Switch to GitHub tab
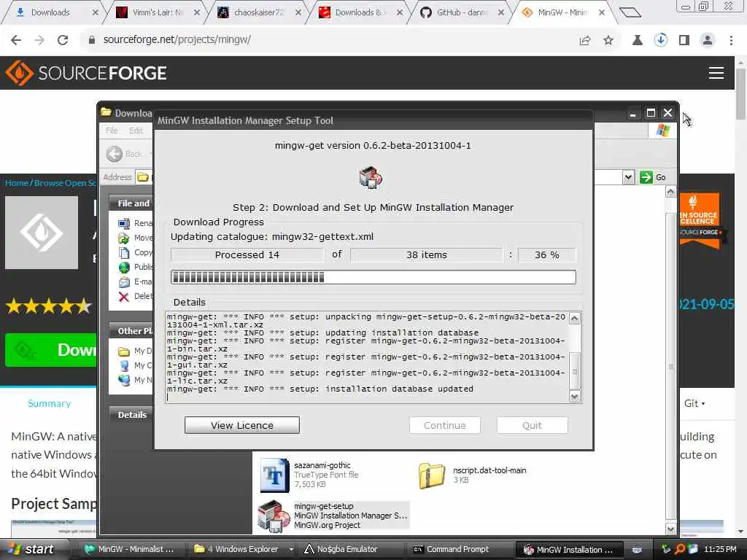Screen dimensions: 747x560 [x=461, y=12]
